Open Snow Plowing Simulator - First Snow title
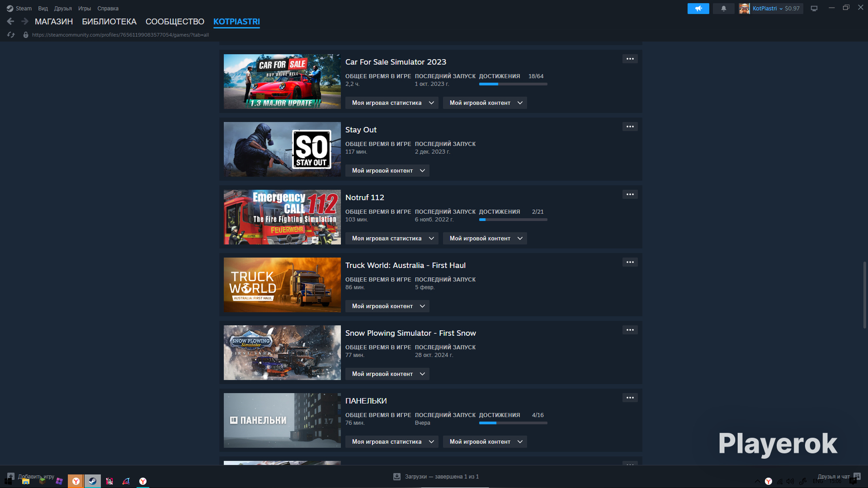868x488 pixels. pyautogui.click(x=411, y=333)
